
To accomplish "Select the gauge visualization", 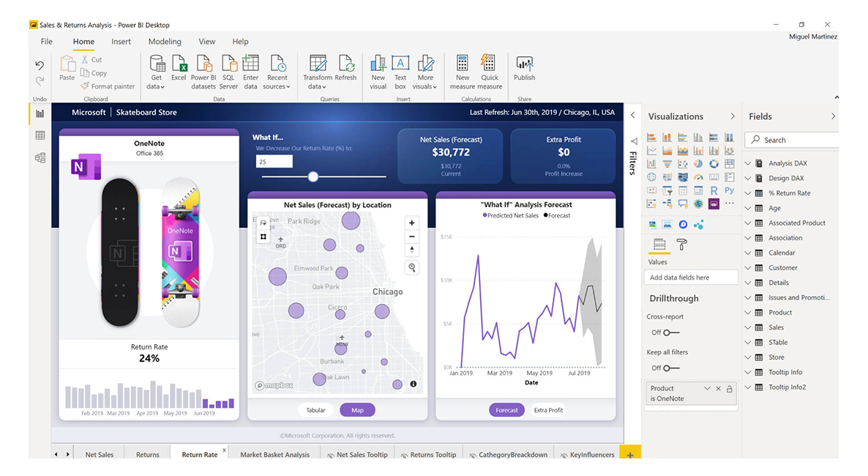I will 698,177.
